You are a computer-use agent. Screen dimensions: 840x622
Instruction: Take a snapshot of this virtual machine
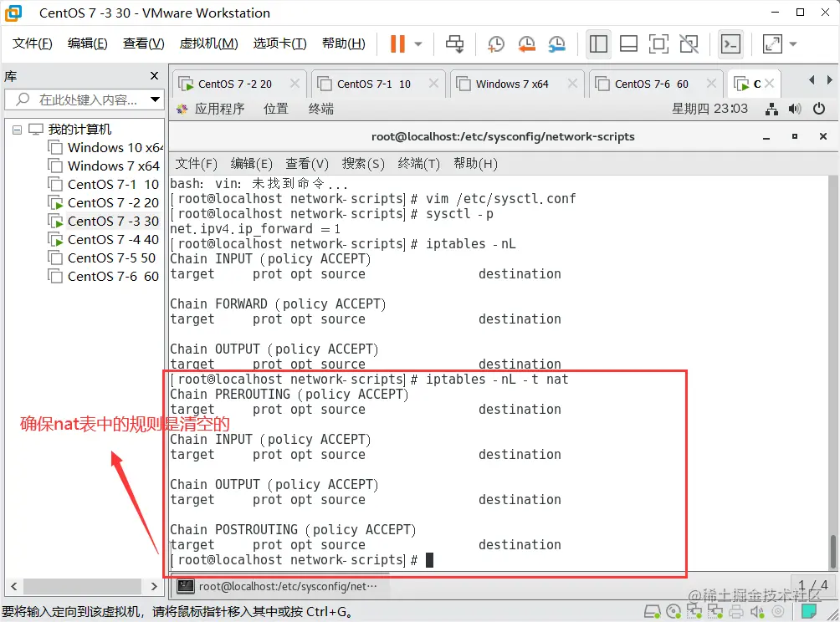pos(495,43)
